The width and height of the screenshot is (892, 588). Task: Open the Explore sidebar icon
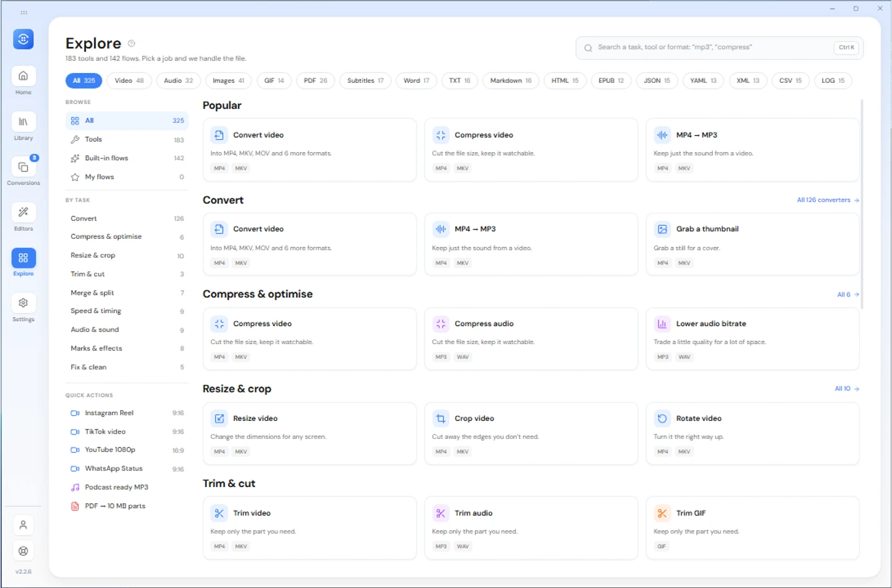(23, 258)
